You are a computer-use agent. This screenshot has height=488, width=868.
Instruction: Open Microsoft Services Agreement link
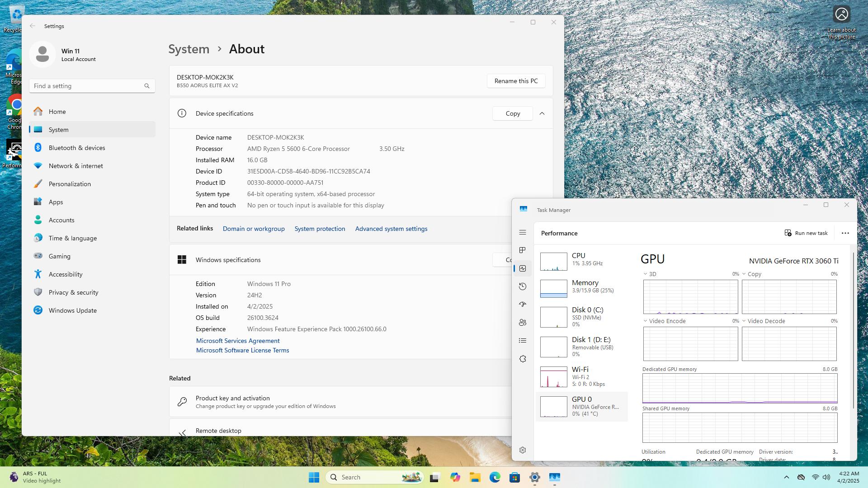[238, 341]
